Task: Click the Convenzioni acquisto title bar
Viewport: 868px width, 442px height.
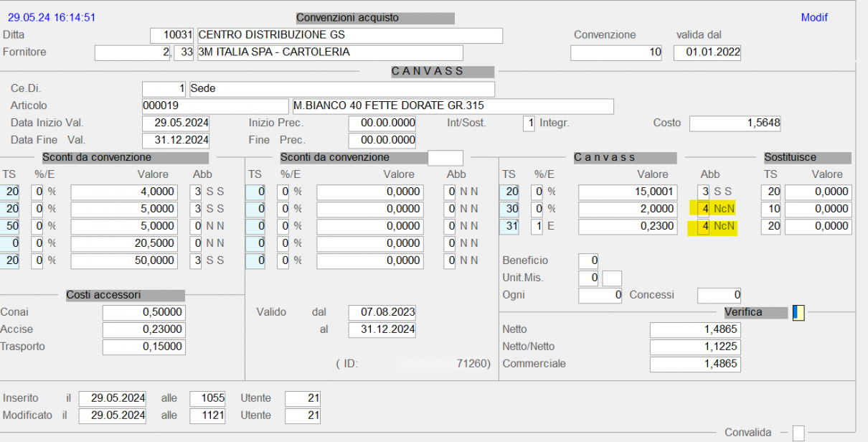Action: point(375,18)
